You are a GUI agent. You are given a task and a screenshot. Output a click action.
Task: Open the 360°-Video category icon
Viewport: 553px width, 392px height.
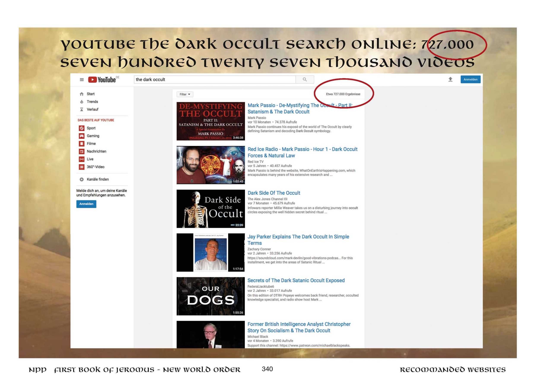click(82, 167)
